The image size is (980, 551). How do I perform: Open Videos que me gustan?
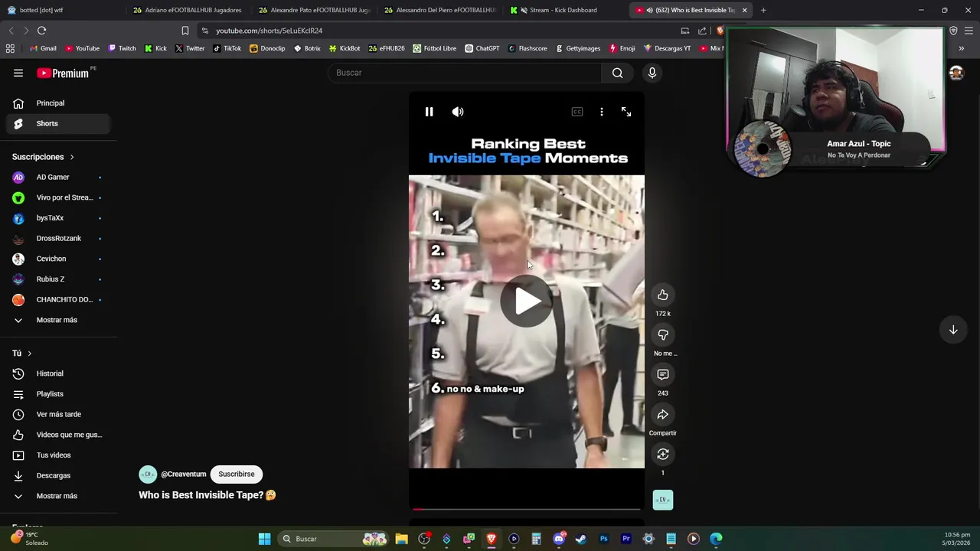tap(58, 435)
